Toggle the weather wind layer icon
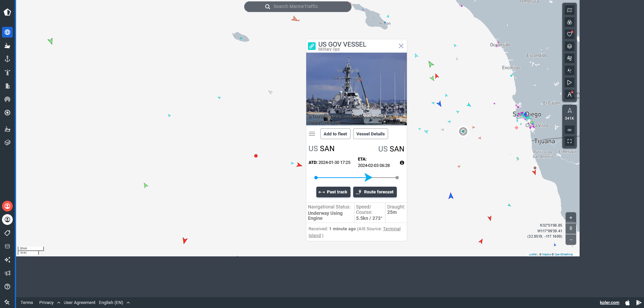The image size is (644, 308). (570, 58)
